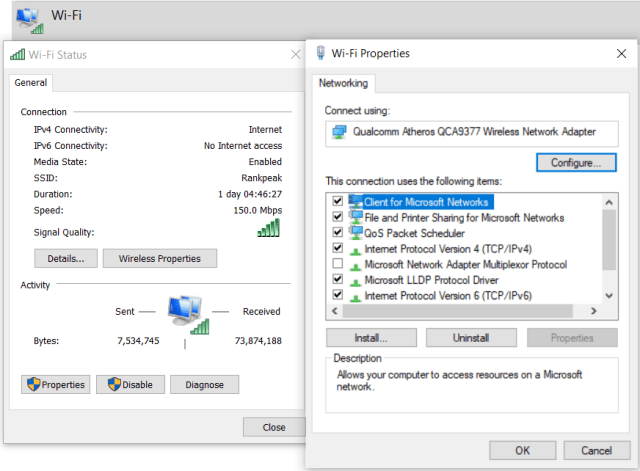The height and width of the screenshot is (471, 640).
Task: Click the Uninstall button
Action: 471,338
